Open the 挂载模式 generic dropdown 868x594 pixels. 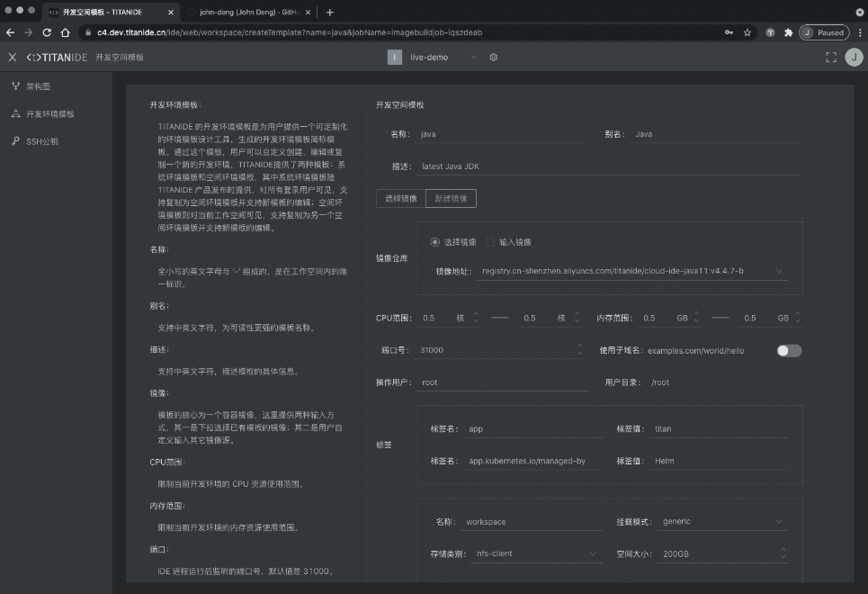point(779,521)
